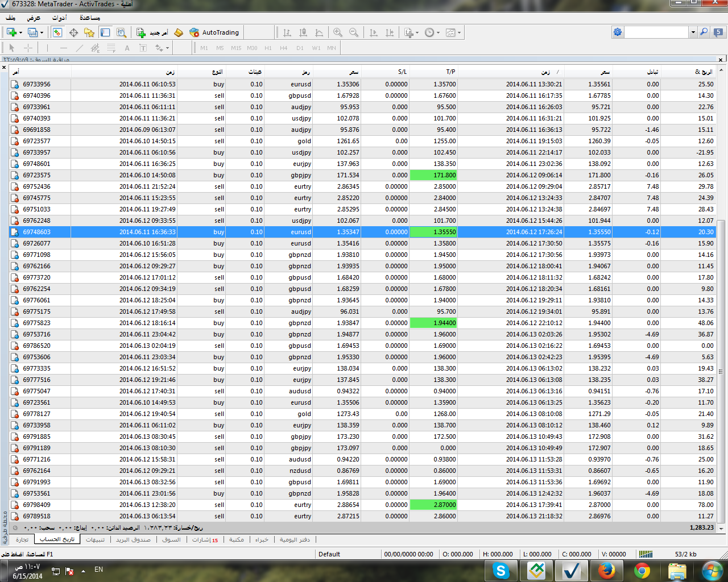Switch to the H1 timeframe
This screenshot has width=728, height=582.
tap(268, 48)
